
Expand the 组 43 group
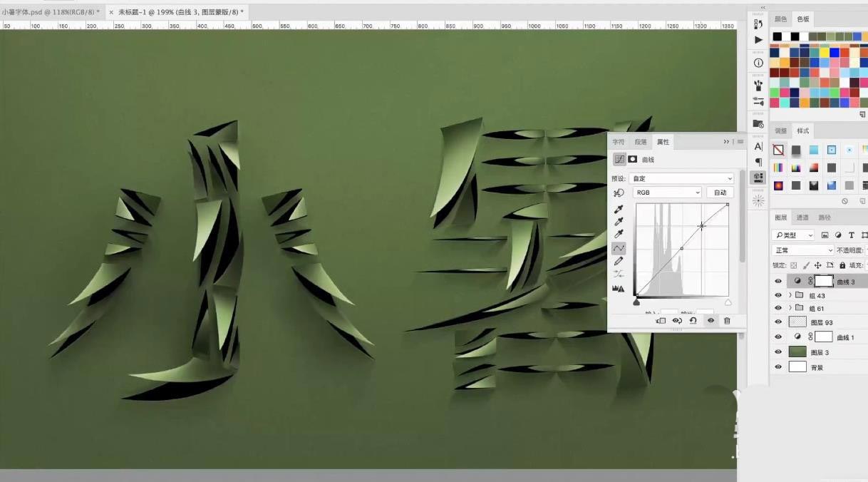tap(790, 295)
